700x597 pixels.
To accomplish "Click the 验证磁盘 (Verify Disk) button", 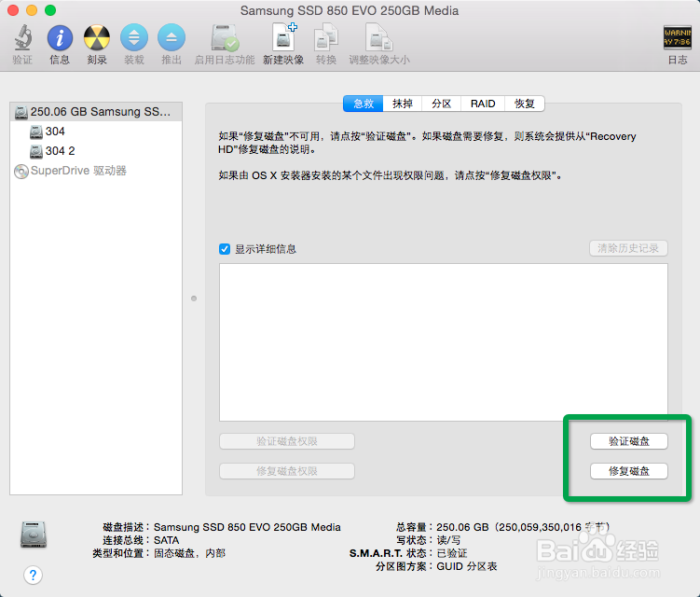I will (629, 441).
